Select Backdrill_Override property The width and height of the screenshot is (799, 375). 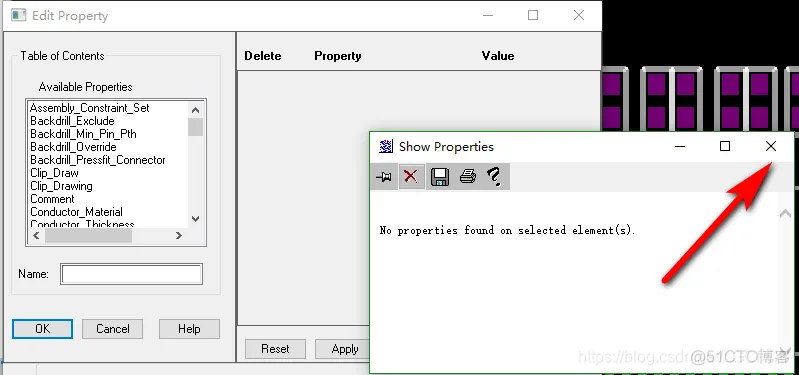pos(73,147)
